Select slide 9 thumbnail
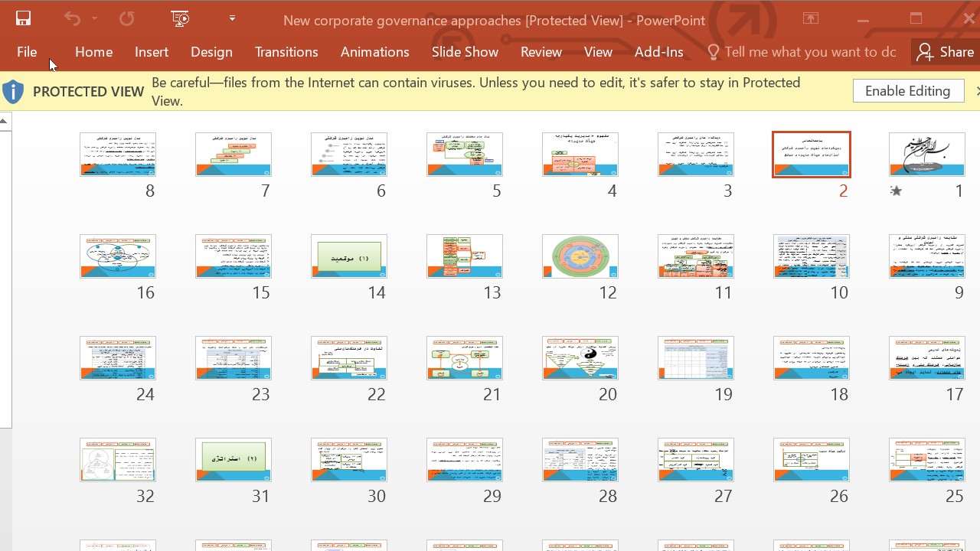The width and height of the screenshot is (980, 551). point(927,256)
